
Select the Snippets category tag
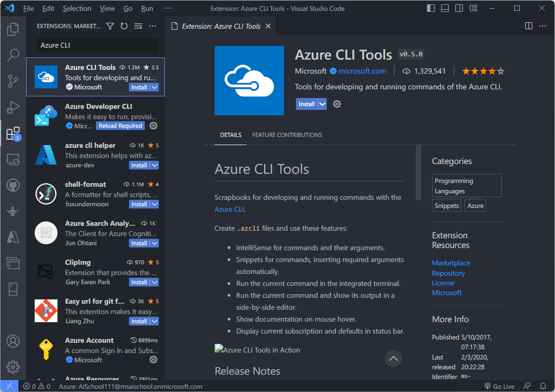[x=447, y=206]
